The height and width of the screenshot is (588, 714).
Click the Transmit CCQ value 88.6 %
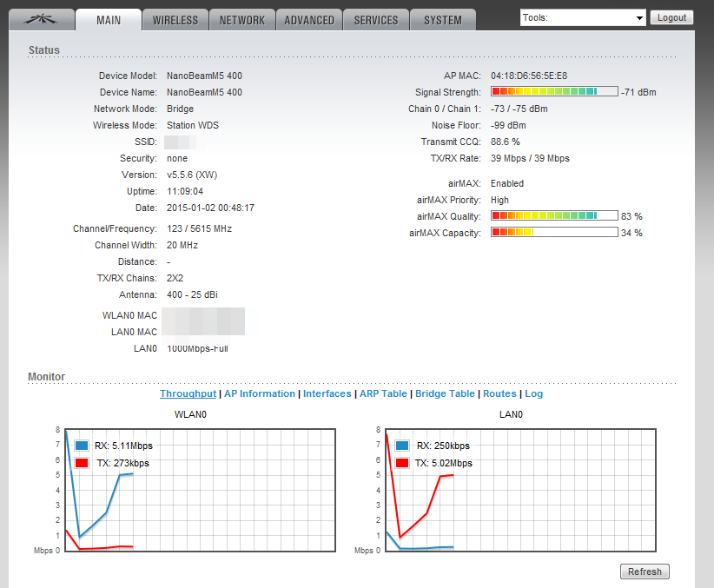coord(506,142)
